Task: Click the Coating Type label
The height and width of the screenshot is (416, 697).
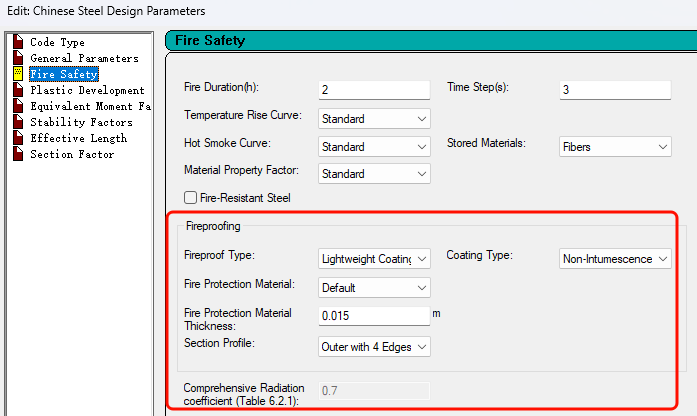Action: [x=480, y=255]
